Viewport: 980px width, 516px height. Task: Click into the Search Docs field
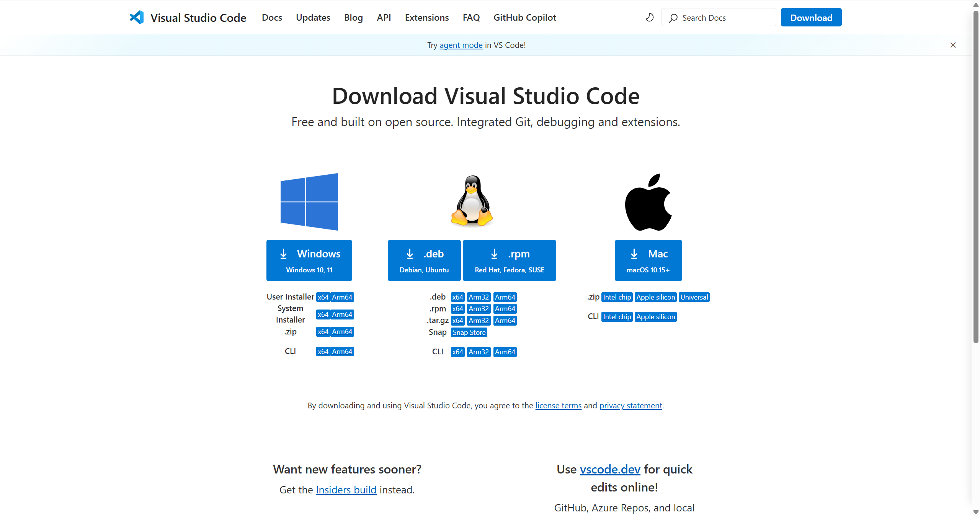click(x=719, y=18)
